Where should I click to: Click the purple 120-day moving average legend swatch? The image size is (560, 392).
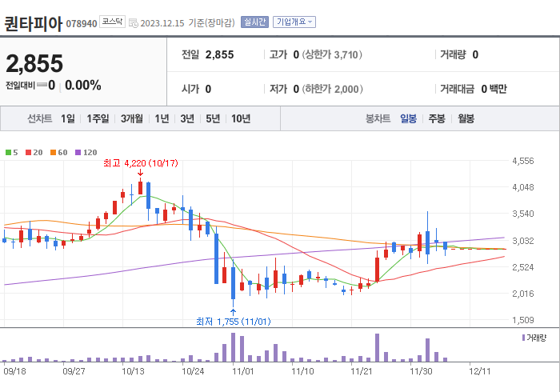click(78, 153)
